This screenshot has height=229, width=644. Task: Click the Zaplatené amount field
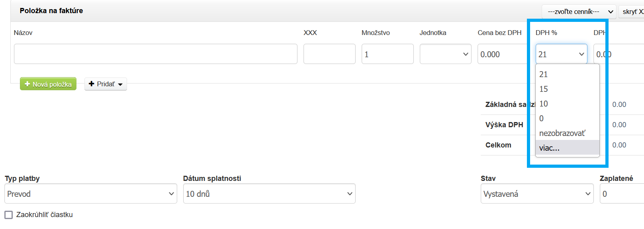tap(621, 194)
